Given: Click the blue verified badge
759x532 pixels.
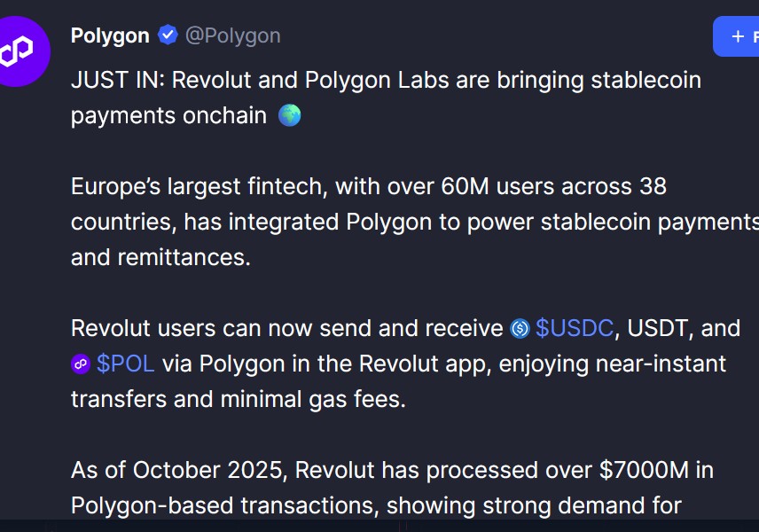Looking at the screenshot, I should [x=168, y=35].
